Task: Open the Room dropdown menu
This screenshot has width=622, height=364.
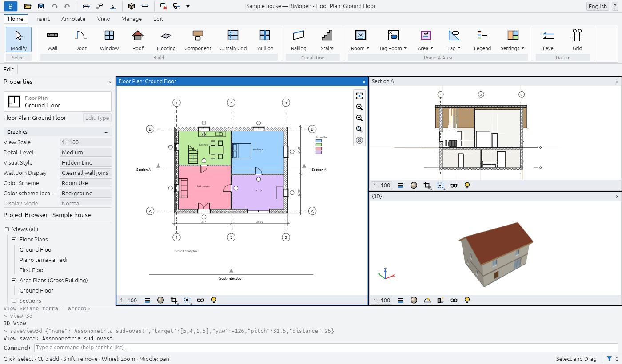Action: coord(360,40)
